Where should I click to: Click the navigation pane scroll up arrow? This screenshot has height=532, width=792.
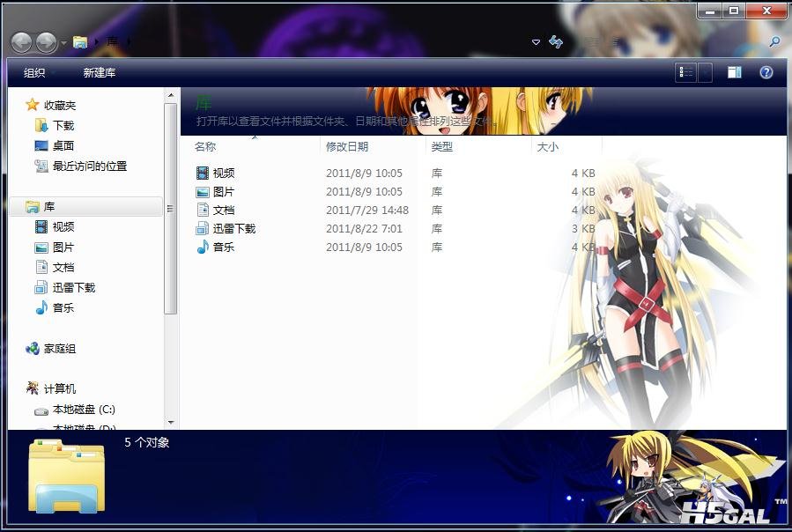pos(171,95)
